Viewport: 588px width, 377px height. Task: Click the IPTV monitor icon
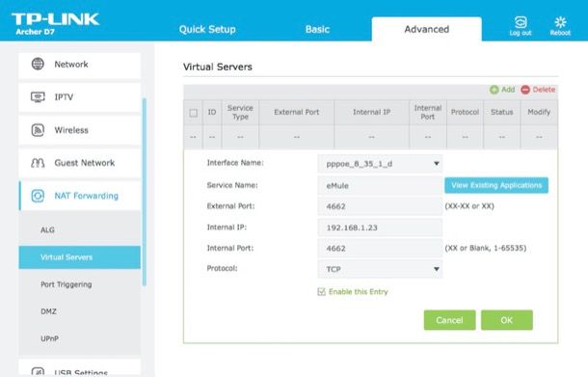38,97
